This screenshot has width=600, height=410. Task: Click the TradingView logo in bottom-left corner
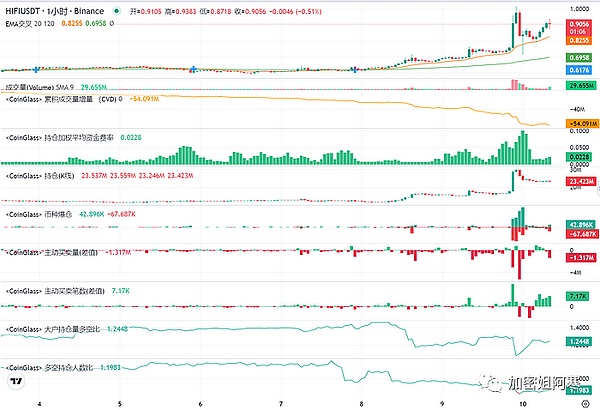pos(16,381)
